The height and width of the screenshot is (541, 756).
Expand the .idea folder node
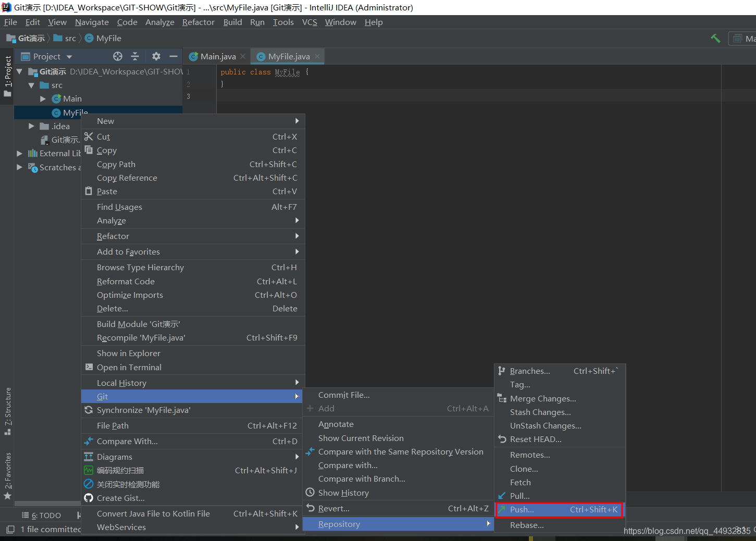pos(31,126)
